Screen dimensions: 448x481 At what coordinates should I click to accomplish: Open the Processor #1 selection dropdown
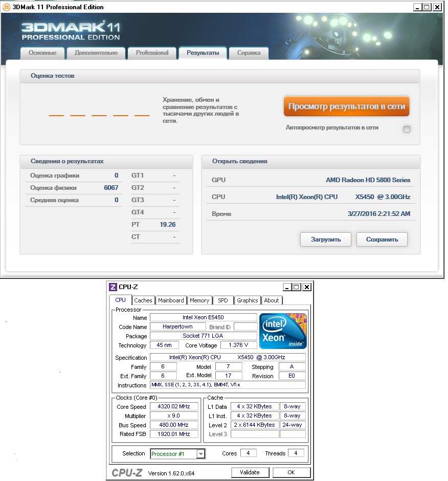coord(200,454)
